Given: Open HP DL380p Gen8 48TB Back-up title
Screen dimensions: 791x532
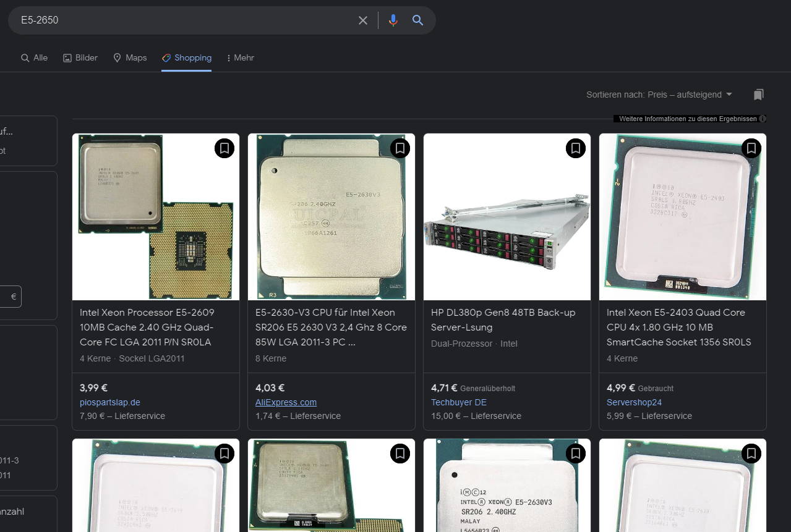Looking at the screenshot, I should pyautogui.click(x=503, y=320).
